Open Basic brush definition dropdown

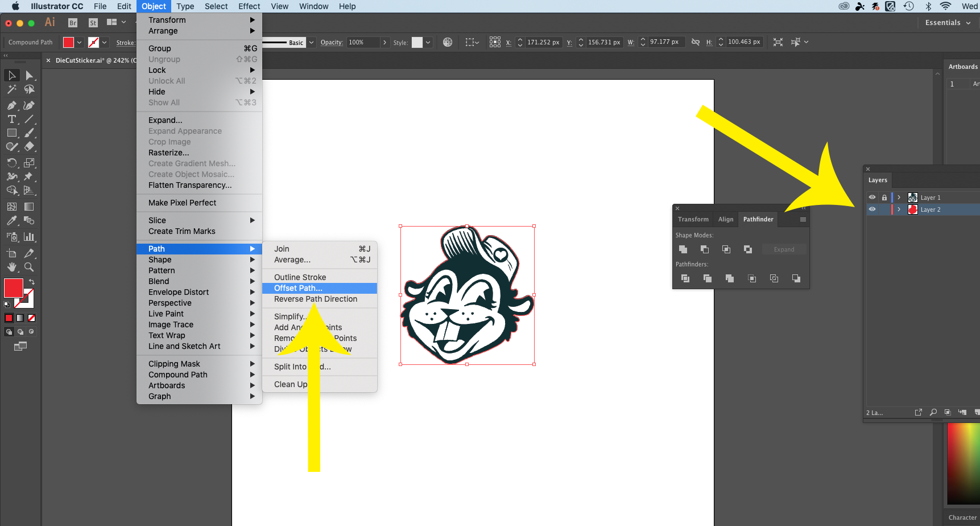tap(311, 43)
